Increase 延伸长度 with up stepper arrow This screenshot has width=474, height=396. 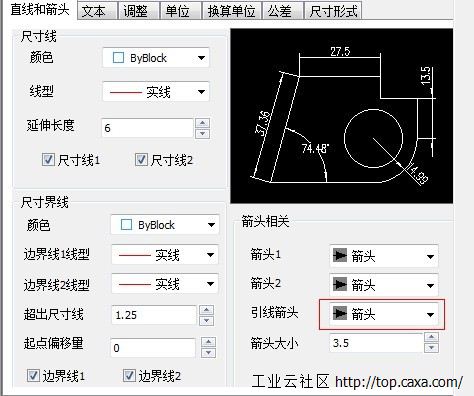(x=202, y=123)
